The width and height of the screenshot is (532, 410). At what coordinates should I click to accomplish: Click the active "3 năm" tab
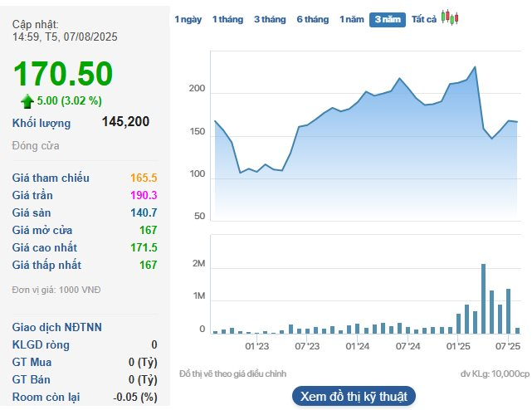click(388, 19)
